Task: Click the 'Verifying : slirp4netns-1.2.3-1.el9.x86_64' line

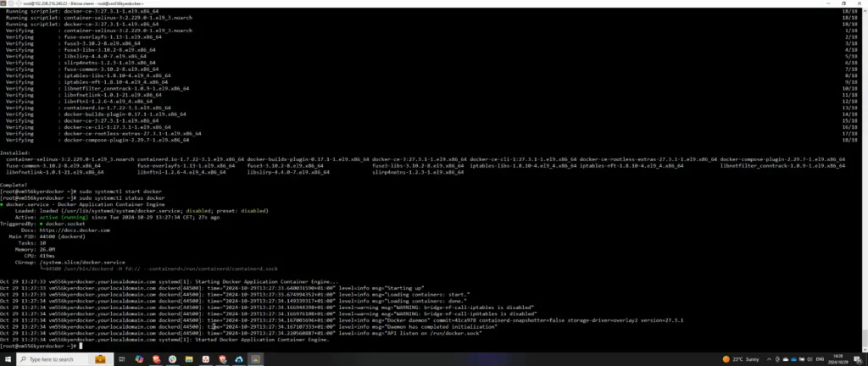Action: click(81, 63)
